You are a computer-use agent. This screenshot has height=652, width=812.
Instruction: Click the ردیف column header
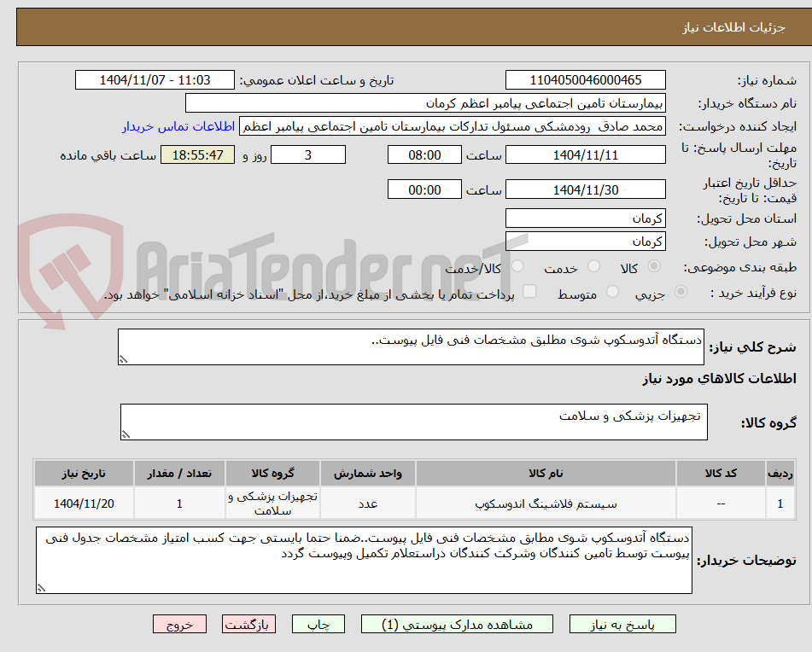click(780, 474)
